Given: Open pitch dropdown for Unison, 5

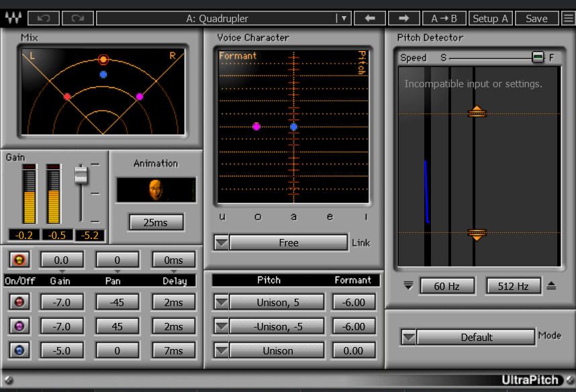Looking at the screenshot, I should coord(222,302).
